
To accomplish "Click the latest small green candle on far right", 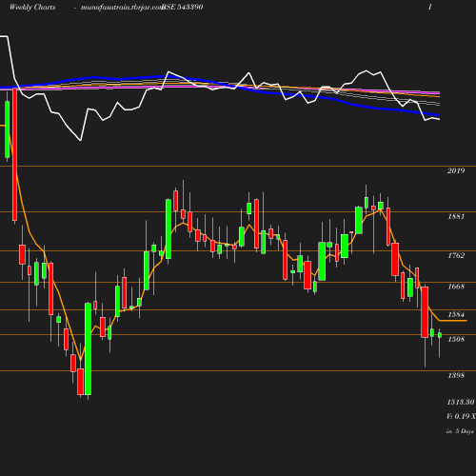I will click(x=440, y=335).
